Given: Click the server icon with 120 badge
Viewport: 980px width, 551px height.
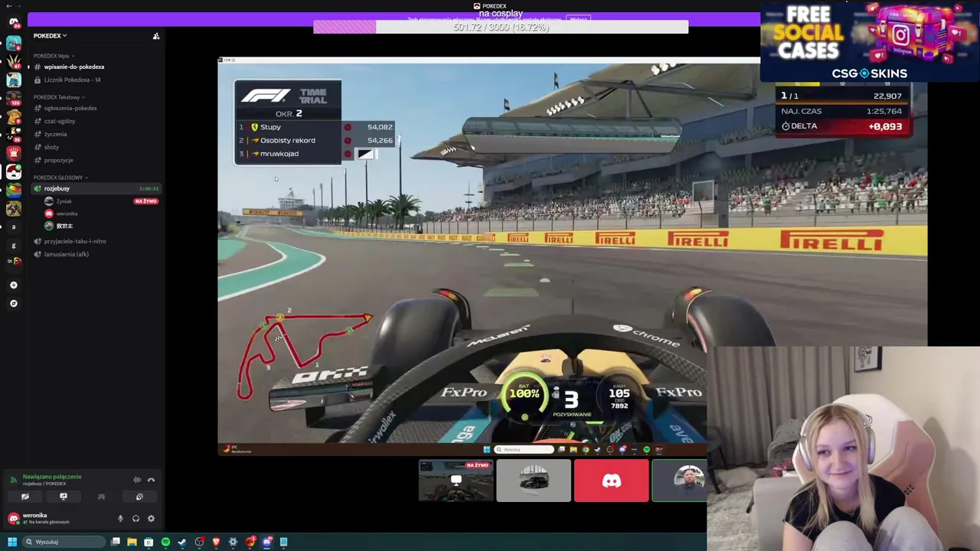Looking at the screenshot, I should pyautogui.click(x=14, y=98).
